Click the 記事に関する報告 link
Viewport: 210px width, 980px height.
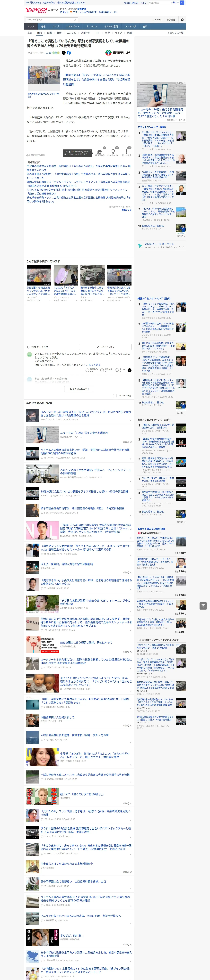pos(36,155)
